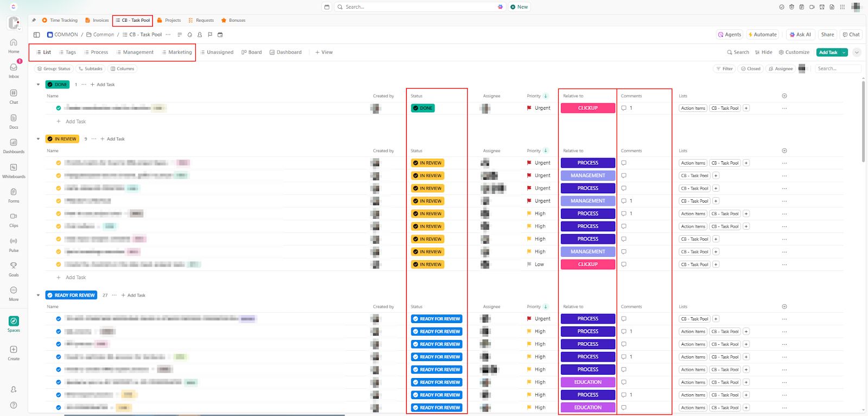The width and height of the screenshot is (868, 416).
Task: Toggle the status circle of the DONE task
Action: 59,108
